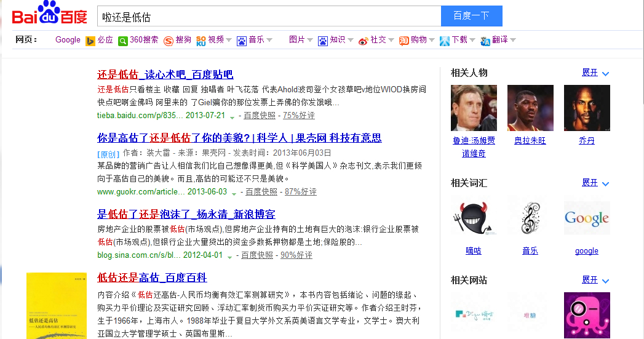Switch search to 搜狗

(x=183, y=40)
